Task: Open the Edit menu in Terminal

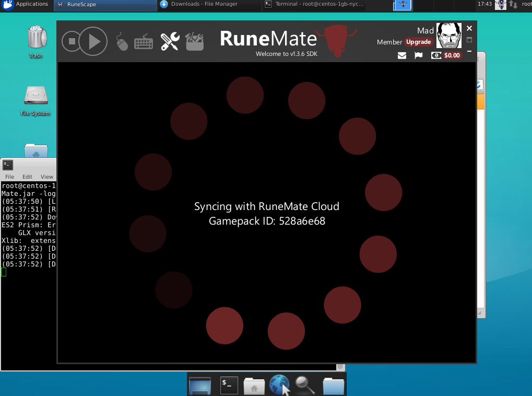Action: pos(27,177)
